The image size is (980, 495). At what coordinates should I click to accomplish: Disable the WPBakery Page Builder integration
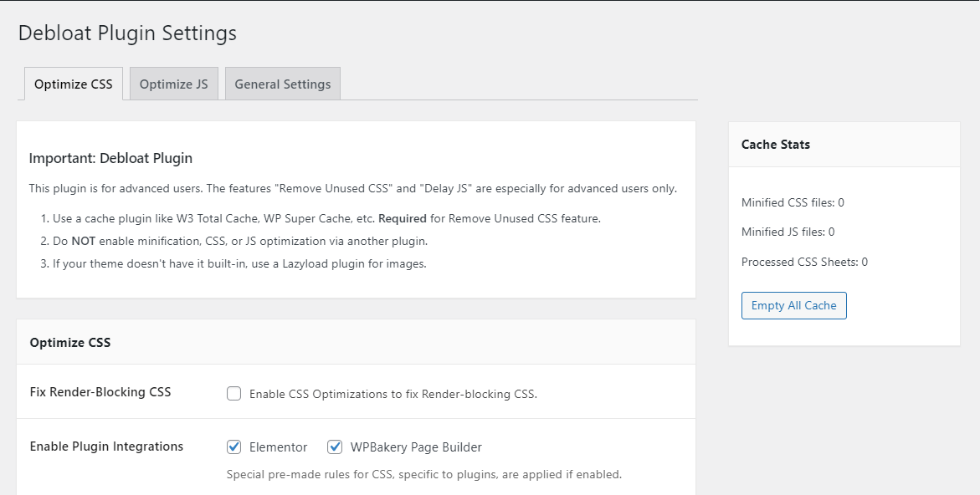(x=335, y=447)
